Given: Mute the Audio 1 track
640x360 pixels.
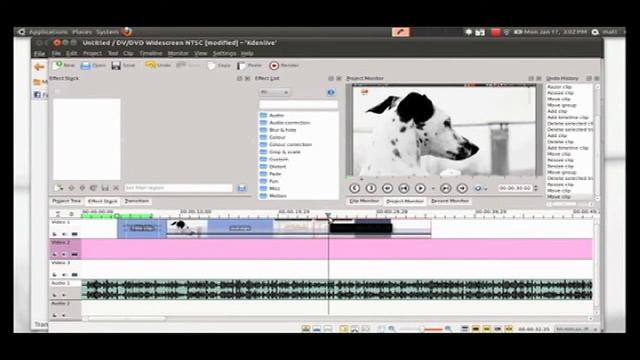Looking at the screenshot, I should [x=64, y=295].
